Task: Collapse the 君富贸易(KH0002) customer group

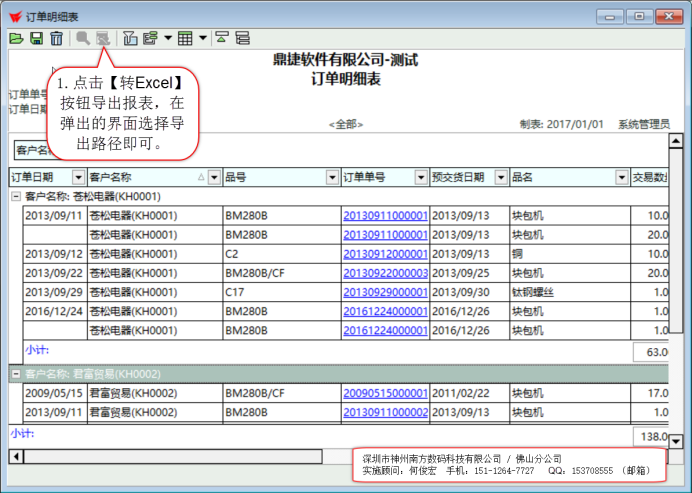Action: 16,374
